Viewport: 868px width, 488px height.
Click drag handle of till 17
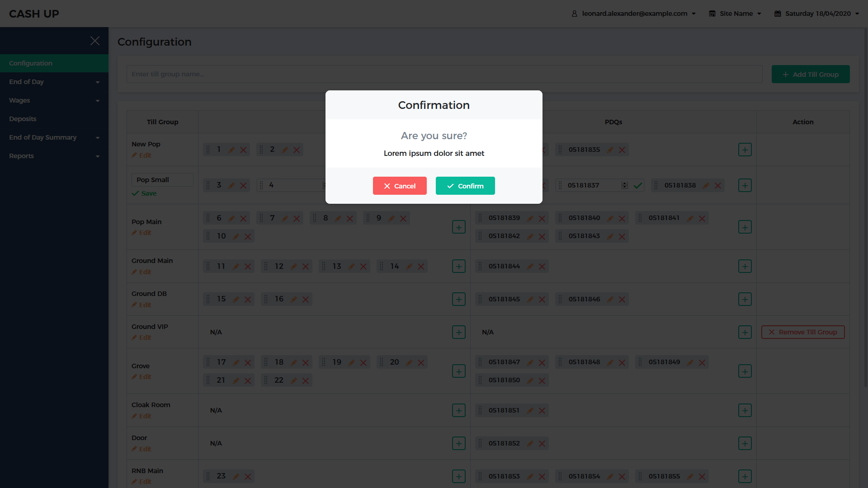tap(208, 362)
